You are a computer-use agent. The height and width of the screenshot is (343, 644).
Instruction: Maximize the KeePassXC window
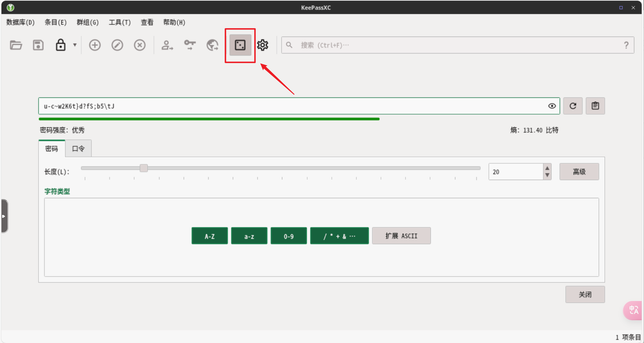(x=621, y=7)
